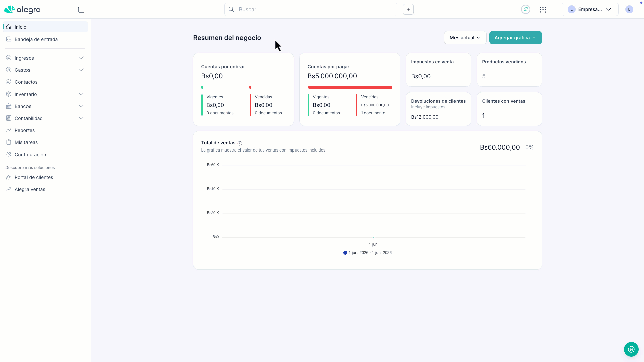Open the support chat bubble icon

tap(631, 349)
